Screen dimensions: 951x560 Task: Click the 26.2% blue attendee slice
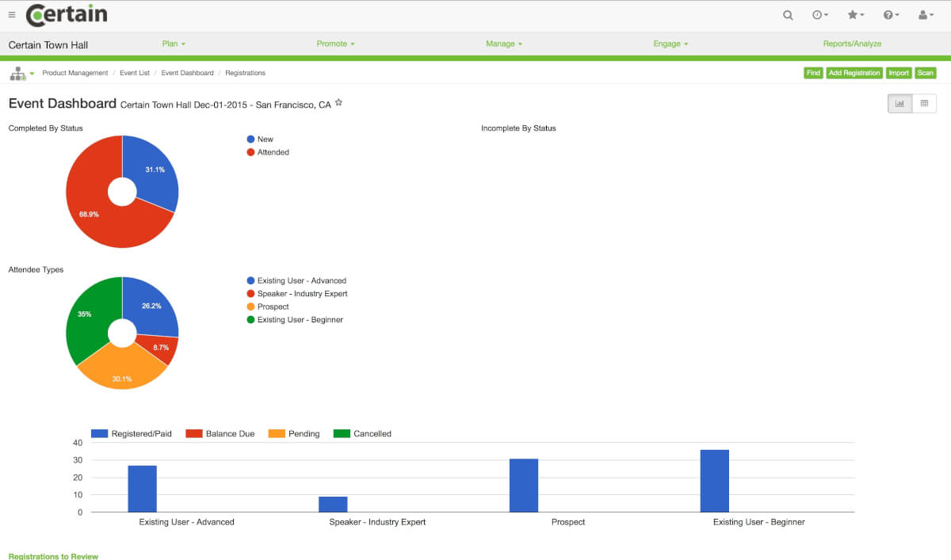152,306
